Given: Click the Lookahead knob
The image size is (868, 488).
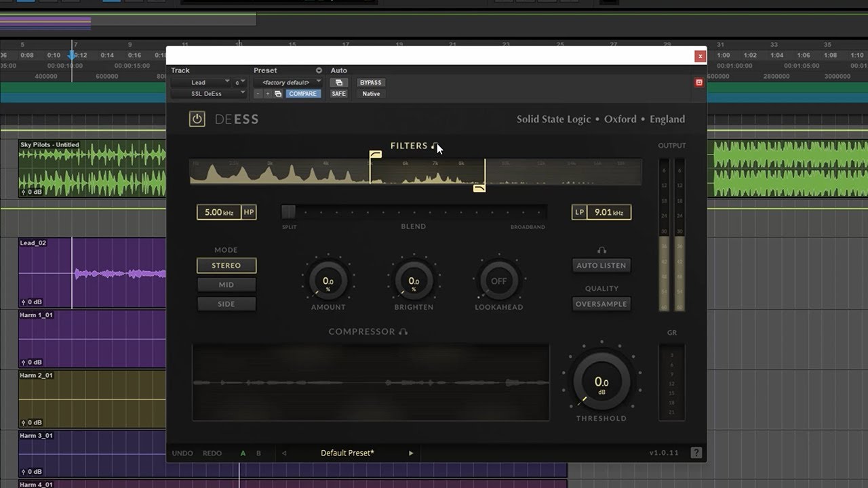Looking at the screenshot, I should pos(499,281).
